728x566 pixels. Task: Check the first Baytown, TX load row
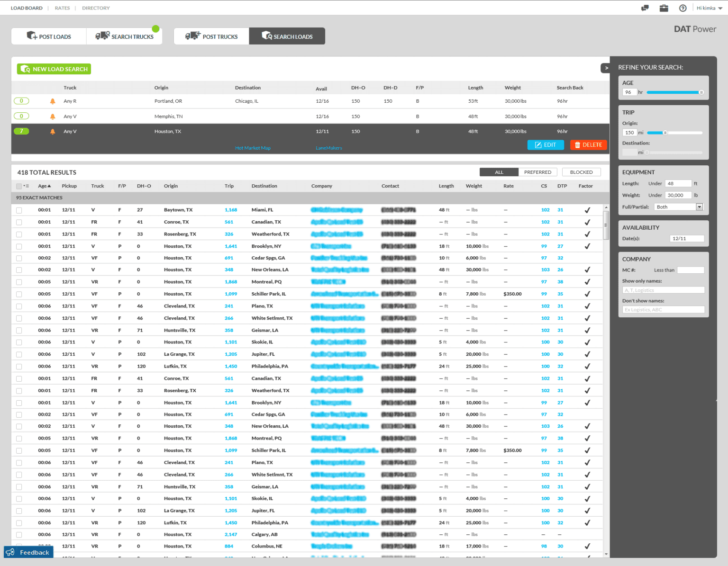18,209
